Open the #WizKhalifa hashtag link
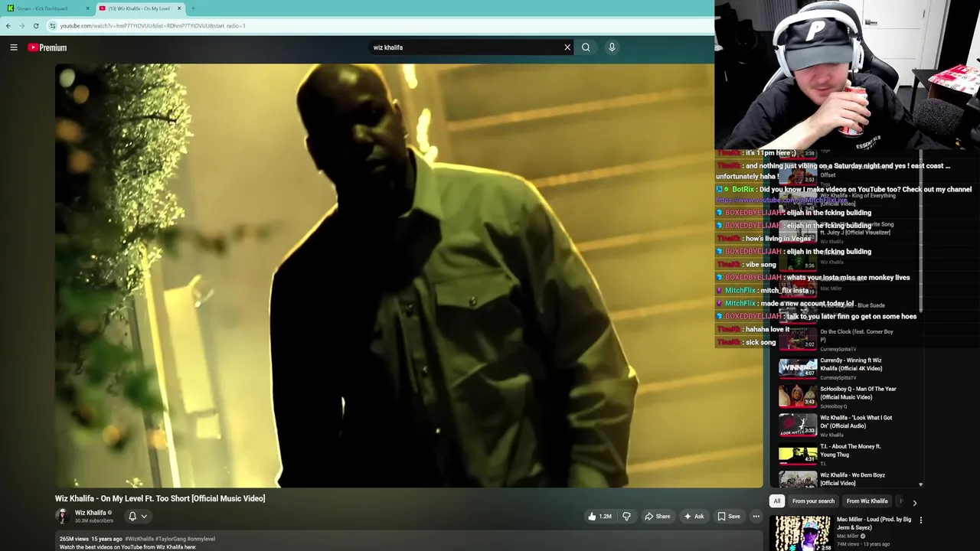Screen dimensions: 980x551 (139, 539)
